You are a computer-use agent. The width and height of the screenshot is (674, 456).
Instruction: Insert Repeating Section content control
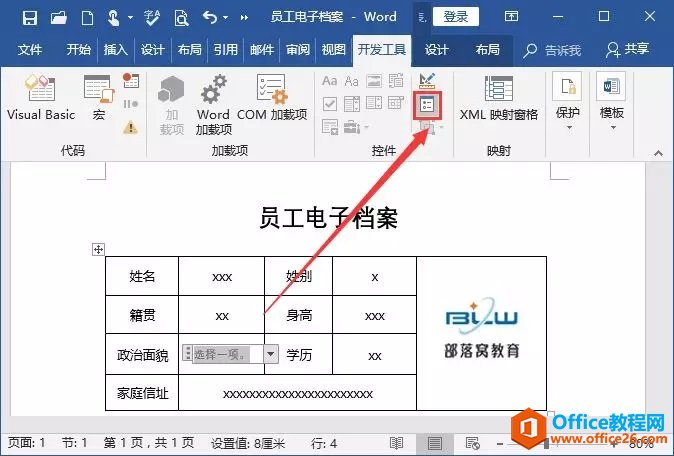point(330,127)
